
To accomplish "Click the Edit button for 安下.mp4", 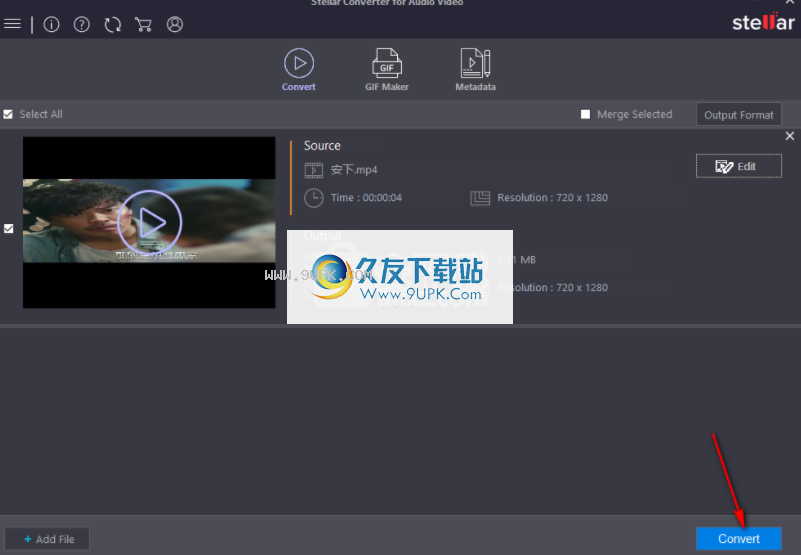I will click(739, 166).
